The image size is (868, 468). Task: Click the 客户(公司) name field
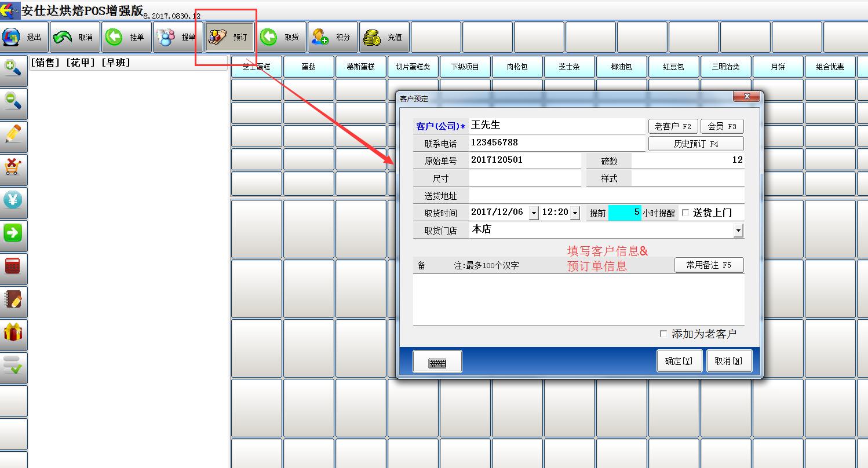pos(557,126)
